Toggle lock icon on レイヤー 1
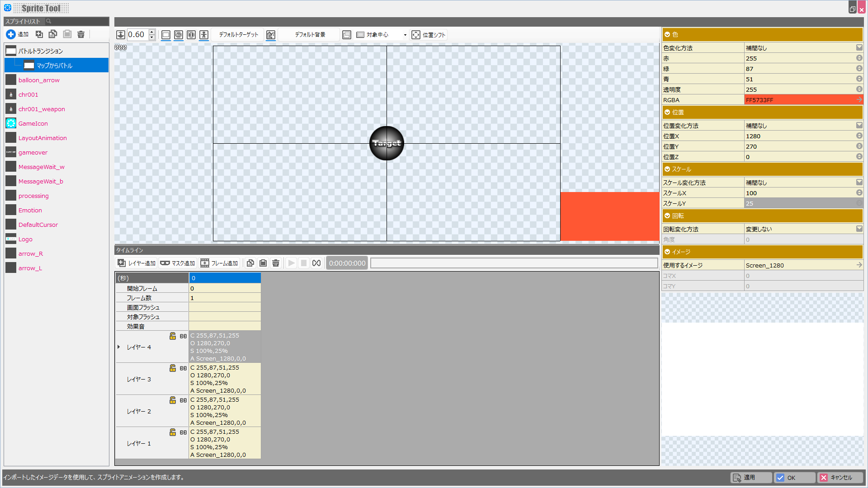Viewport: 868px width, 488px height. tap(173, 432)
